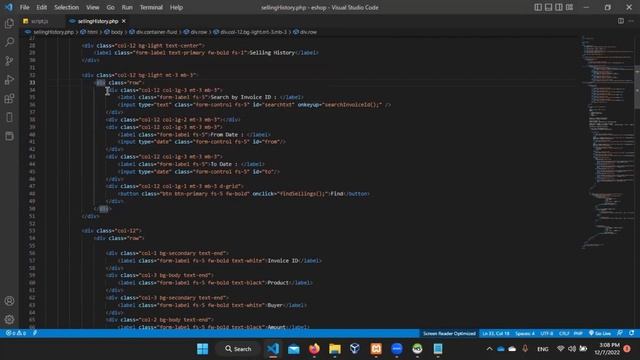
Task: Open the Edit menu
Action: pyautogui.click(x=42, y=7)
